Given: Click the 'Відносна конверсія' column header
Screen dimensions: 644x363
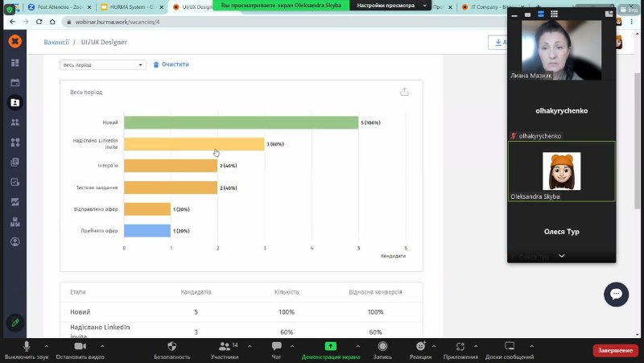Looking at the screenshot, I should coord(375,292).
